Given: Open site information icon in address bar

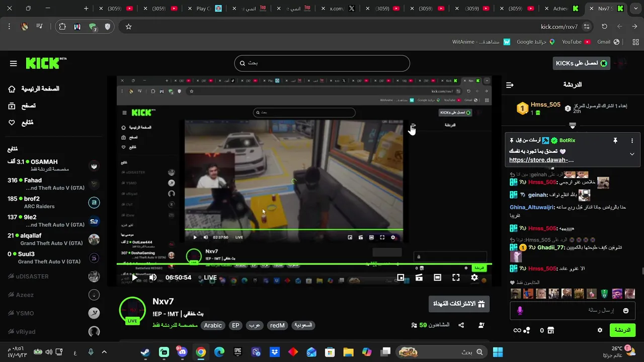Looking at the screenshot, I should pyautogui.click(x=587, y=27).
